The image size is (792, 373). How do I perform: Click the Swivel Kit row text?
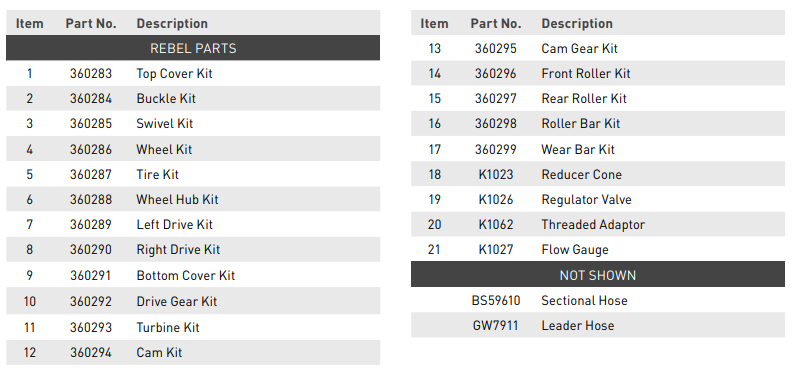[x=165, y=123]
